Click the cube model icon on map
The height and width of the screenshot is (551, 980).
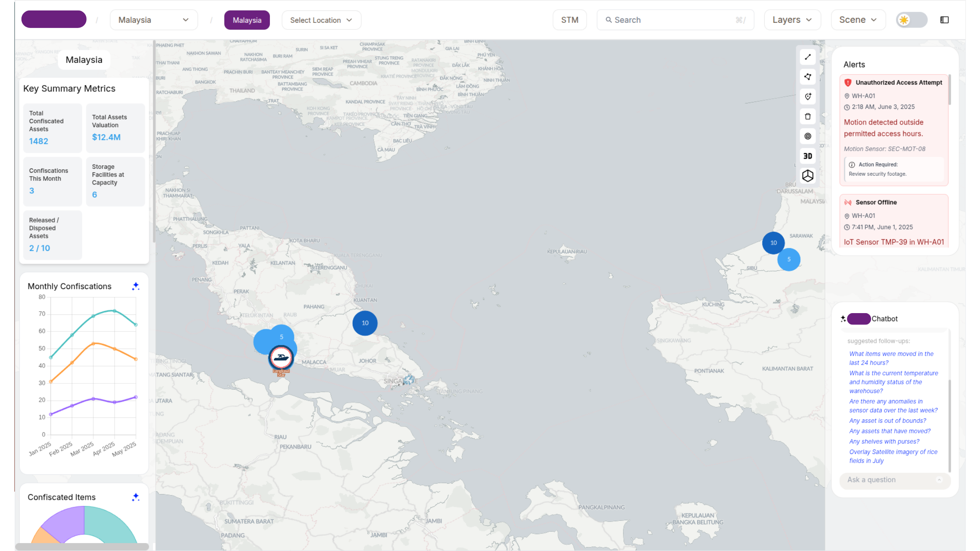pos(808,176)
